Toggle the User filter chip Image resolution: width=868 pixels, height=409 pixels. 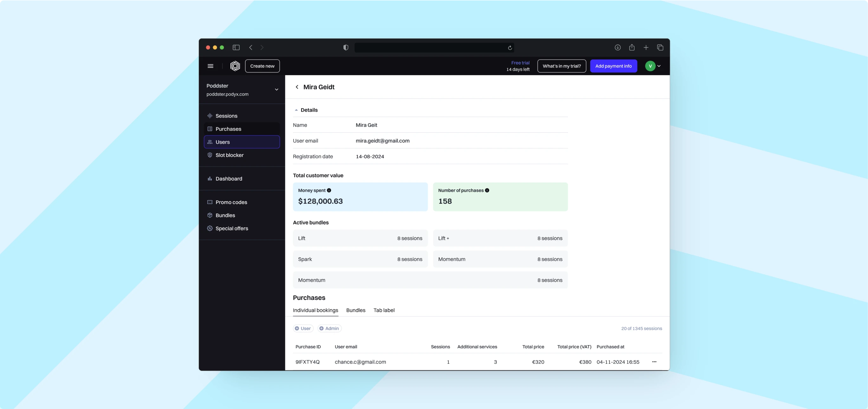pyautogui.click(x=303, y=328)
